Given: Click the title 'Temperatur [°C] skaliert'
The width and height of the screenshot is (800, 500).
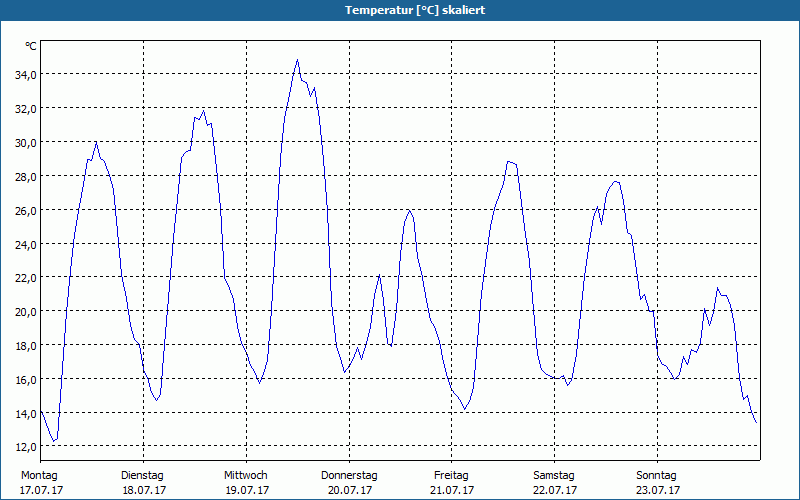Looking at the screenshot, I should [x=415, y=10].
